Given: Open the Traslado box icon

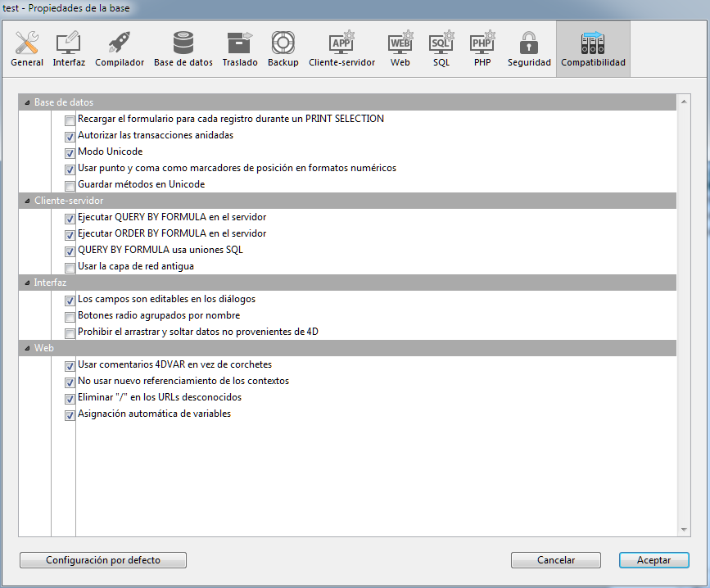Looking at the screenshot, I should pos(240,43).
